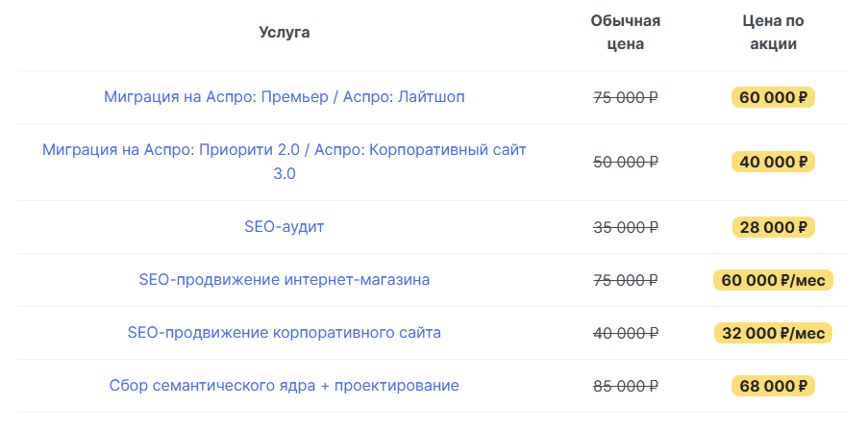Click the 32 000 ₽/мес promo price badge
The image size is (868, 432).
773,333
